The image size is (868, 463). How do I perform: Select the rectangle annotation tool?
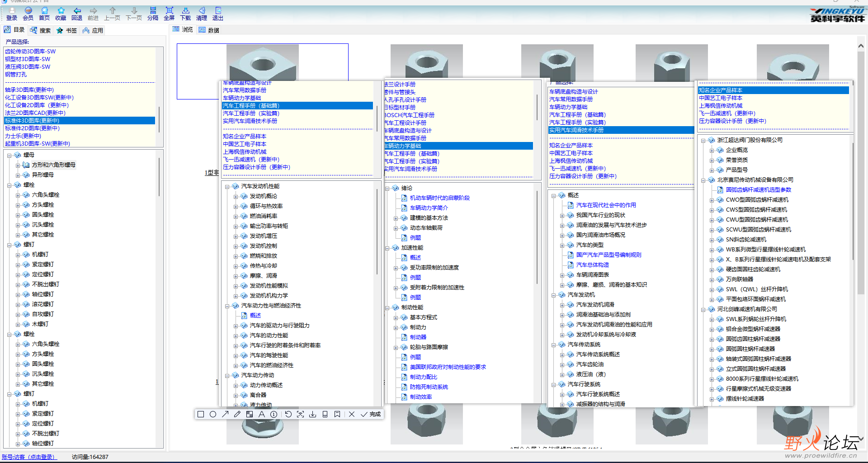pos(201,414)
